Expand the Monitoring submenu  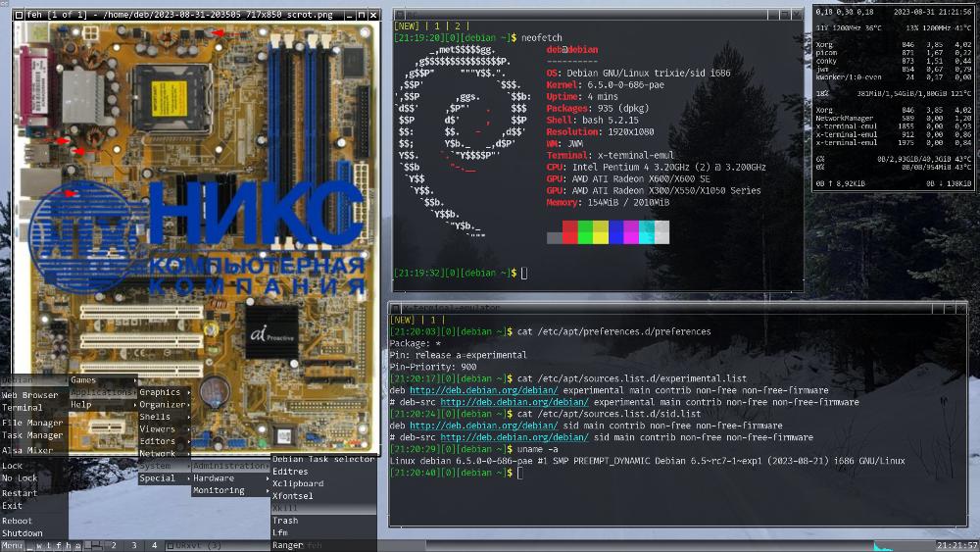[x=230, y=490]
